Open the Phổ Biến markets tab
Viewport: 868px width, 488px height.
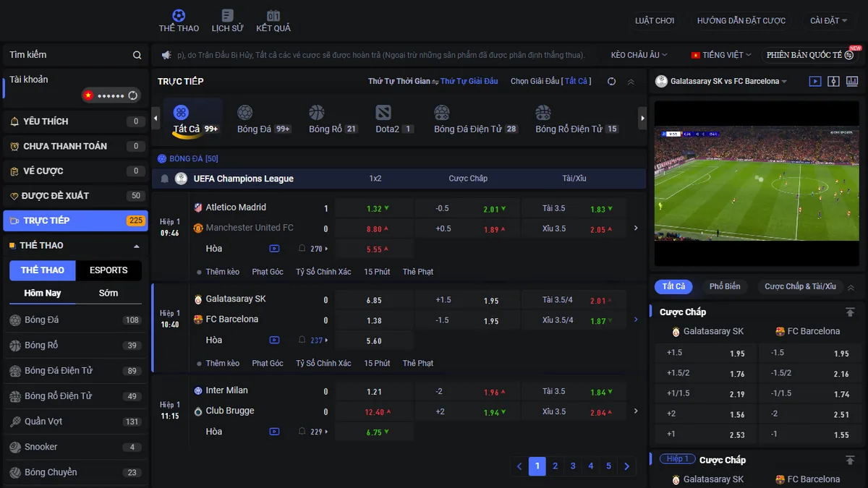(724, 287)
